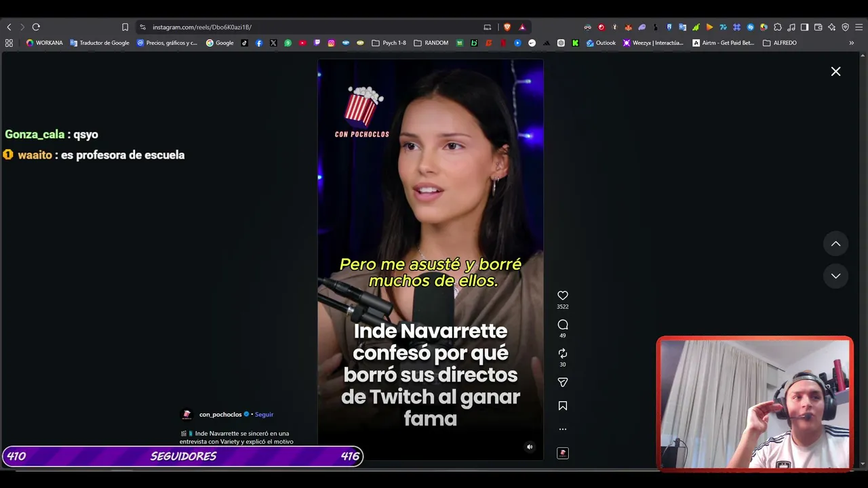Open the reel's three-dot more options

[563, 429]
